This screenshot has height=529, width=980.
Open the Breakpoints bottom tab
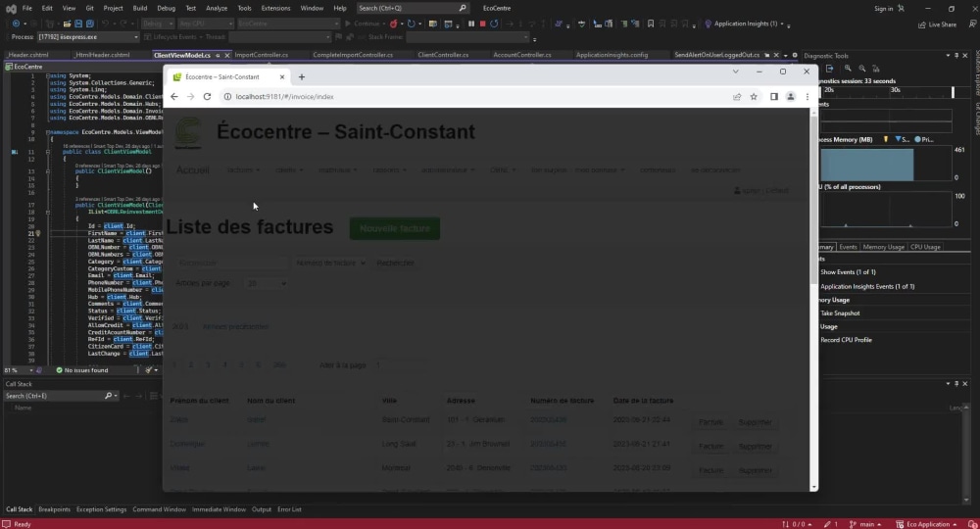coord(54,509)
